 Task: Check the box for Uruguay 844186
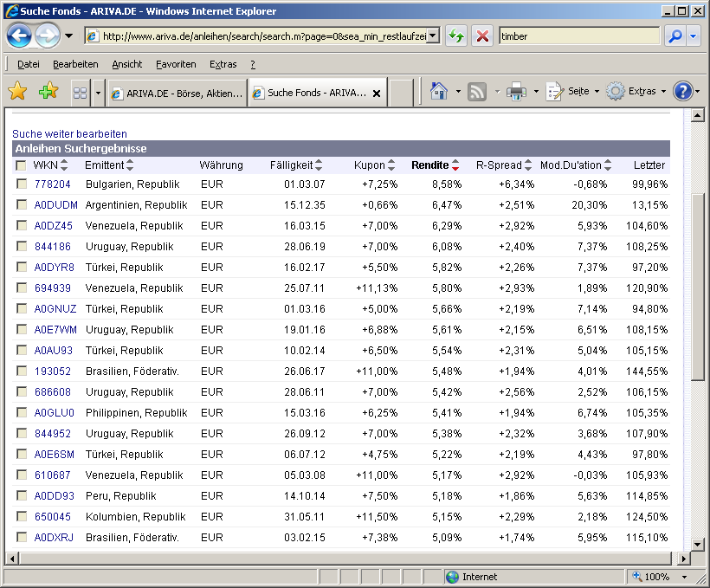click(x=22, y=246)
